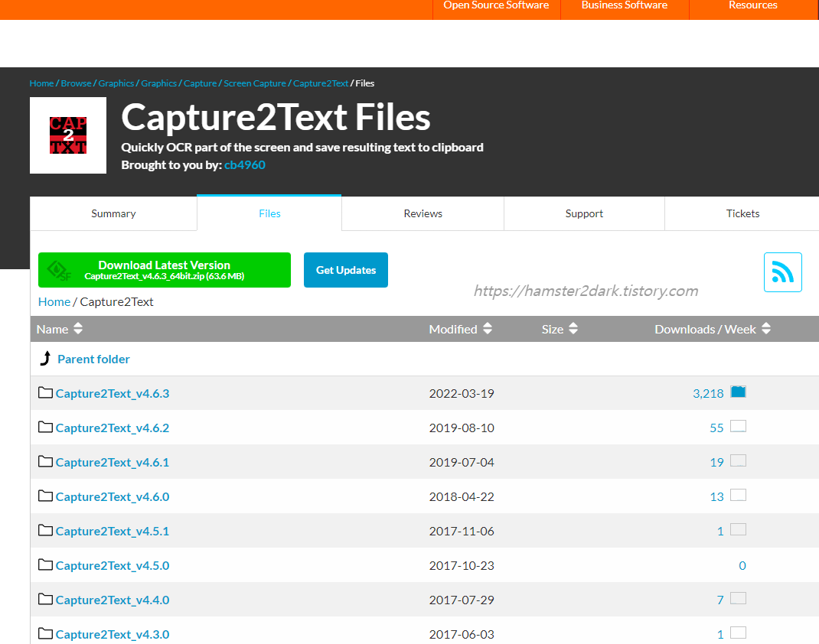The image size is (819, 644).
Task: Click the folder icon for Capture2Text_v4.5.1
Action: click(x=45, y=530)
